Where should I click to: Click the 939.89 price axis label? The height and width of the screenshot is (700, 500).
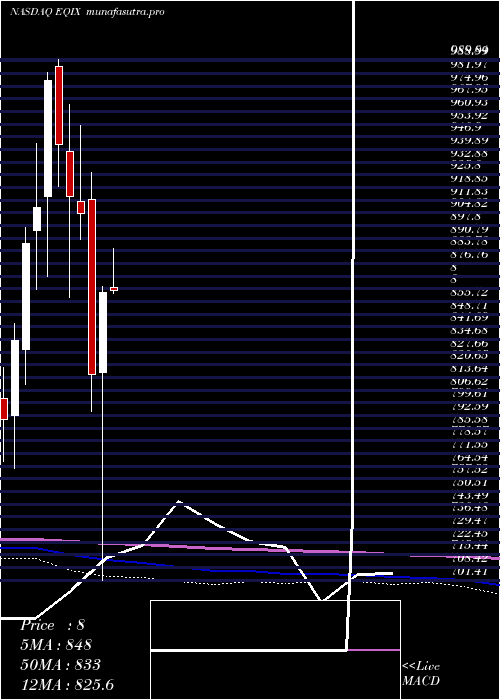click(x=469, y=141)
